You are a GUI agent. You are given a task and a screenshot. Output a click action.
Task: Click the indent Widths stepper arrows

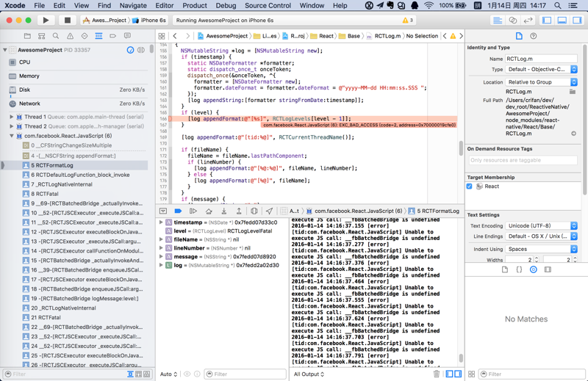tap(537, 260)
